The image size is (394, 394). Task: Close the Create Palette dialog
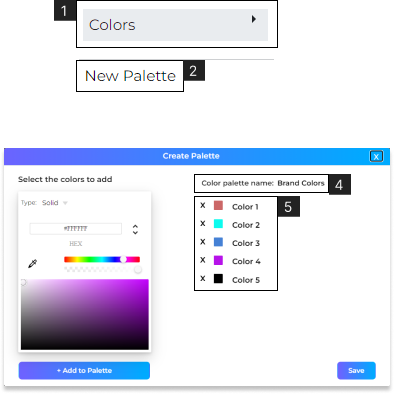[376, 156]
